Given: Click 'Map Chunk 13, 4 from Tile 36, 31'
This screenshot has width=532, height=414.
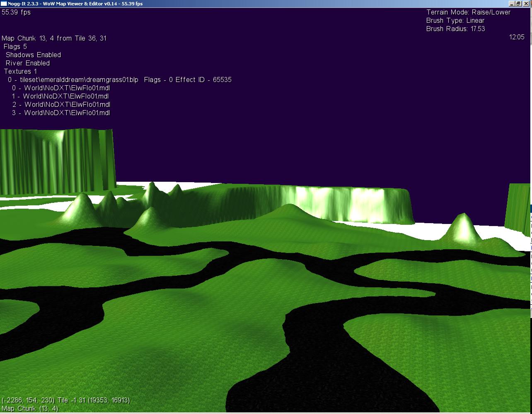Looking at the screenshot, I should [54, 38].
